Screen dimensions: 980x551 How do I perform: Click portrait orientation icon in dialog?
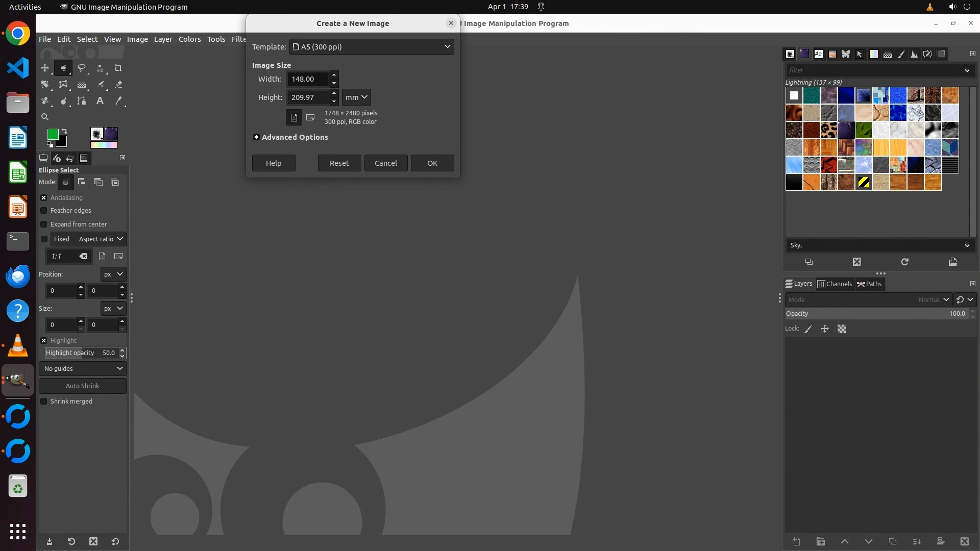293,117
